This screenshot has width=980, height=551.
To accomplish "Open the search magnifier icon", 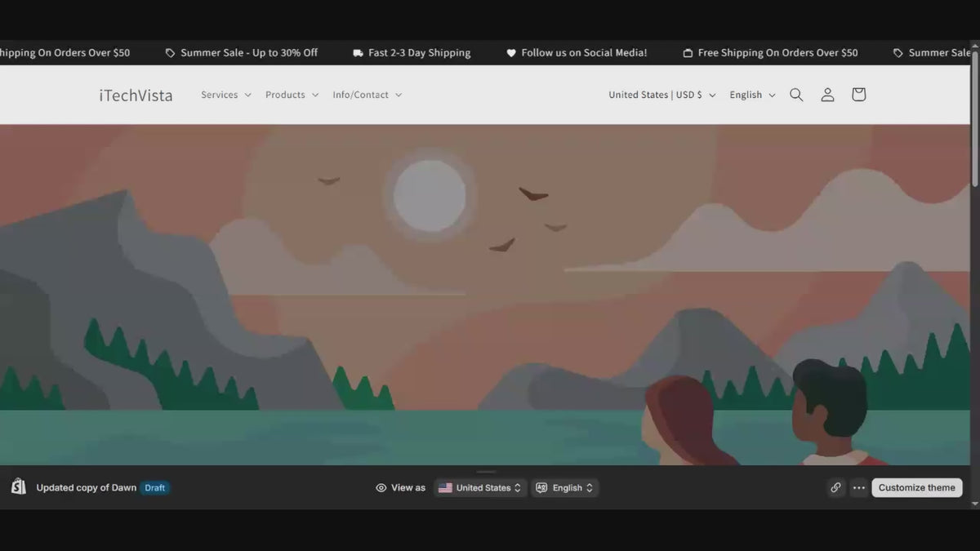I will [796, 95].
